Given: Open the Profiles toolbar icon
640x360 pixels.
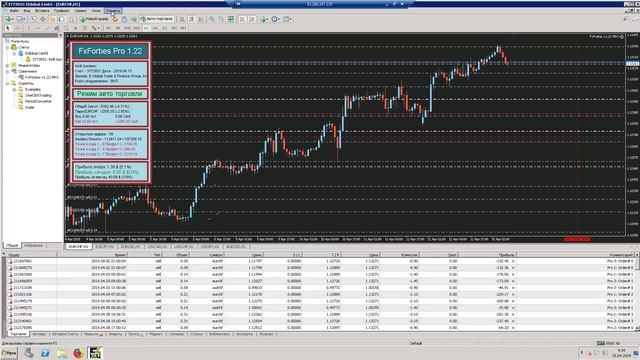Looking at the screenshot, I should point(19,19).
